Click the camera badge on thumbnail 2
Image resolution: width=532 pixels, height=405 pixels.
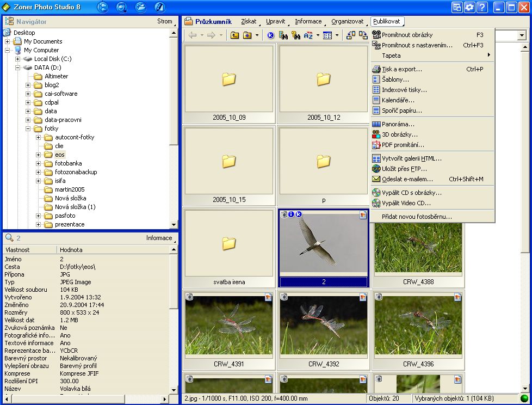click(284, 214)
